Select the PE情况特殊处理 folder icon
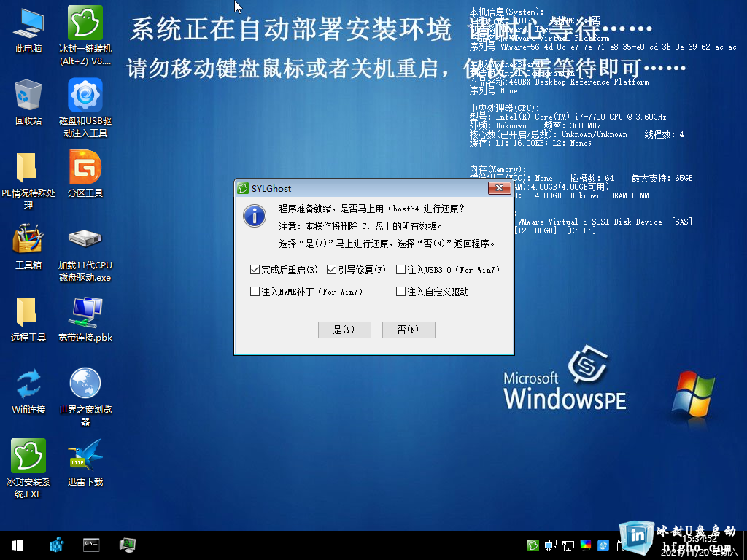The width and height of the screenshot is (747, 560). coord(28,181)
